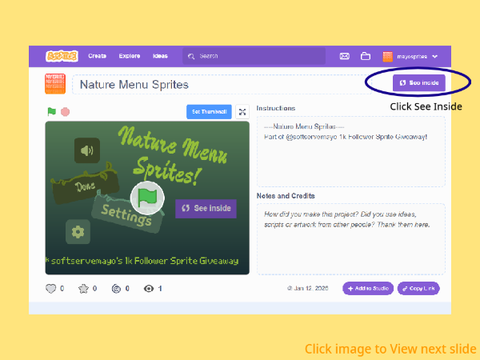This screenshot has height=360, width=480.
Task: Click the search magnifier icon
Action: tap(191, 56)
